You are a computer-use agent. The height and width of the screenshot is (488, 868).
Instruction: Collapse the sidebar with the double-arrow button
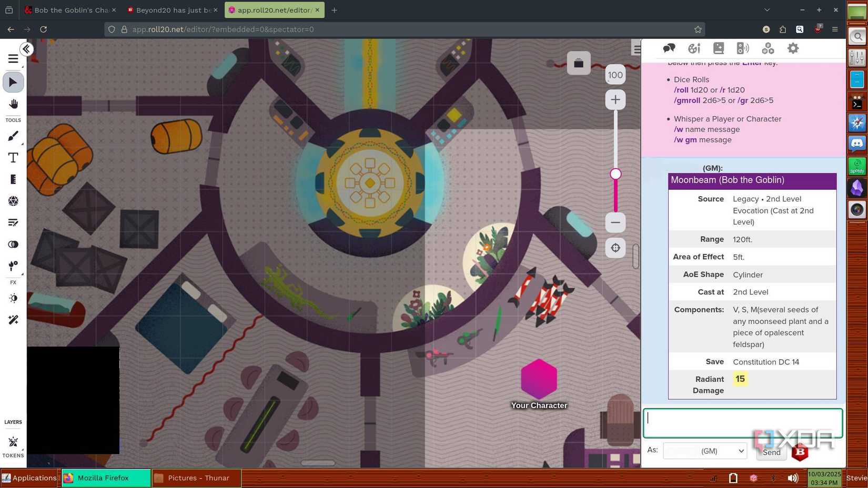point(26,48)
